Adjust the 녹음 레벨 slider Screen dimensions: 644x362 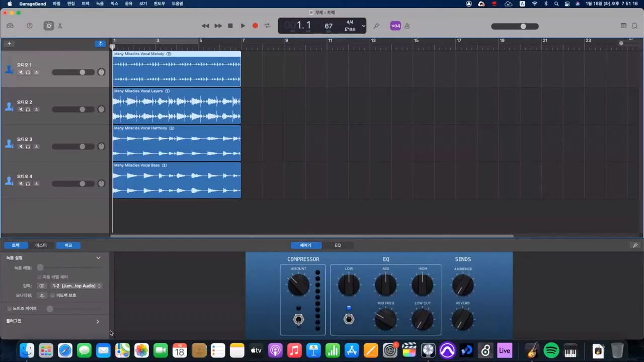[40, 267]
